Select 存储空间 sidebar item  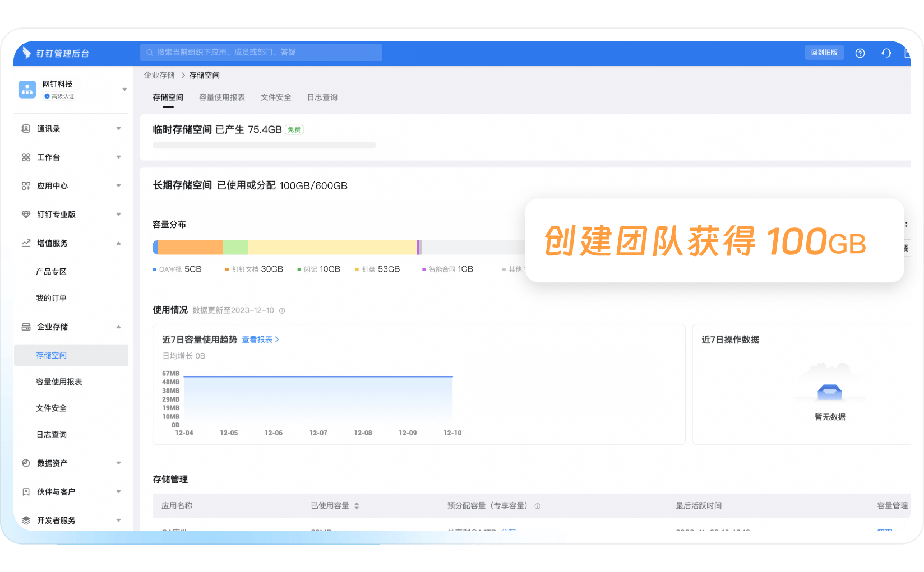click(x=71, y=355)
